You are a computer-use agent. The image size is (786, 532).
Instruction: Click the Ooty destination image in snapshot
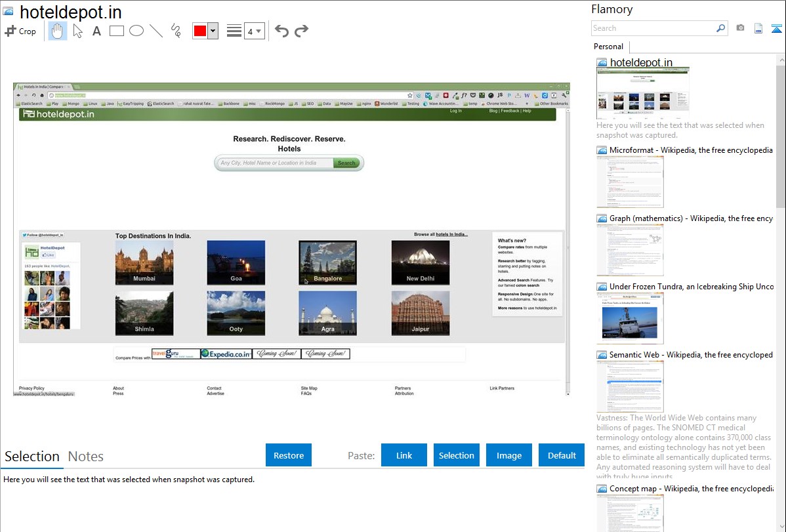pyautogui.click(x=236, y=313)
